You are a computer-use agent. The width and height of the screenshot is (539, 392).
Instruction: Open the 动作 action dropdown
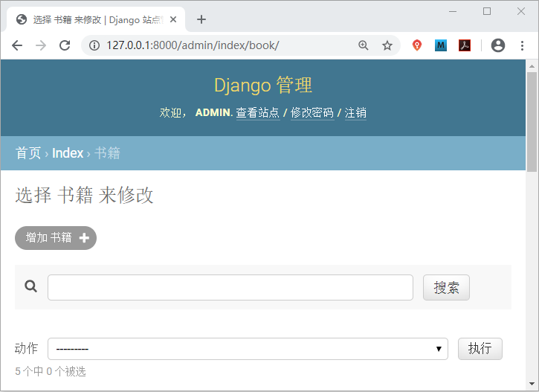point(248,349)
